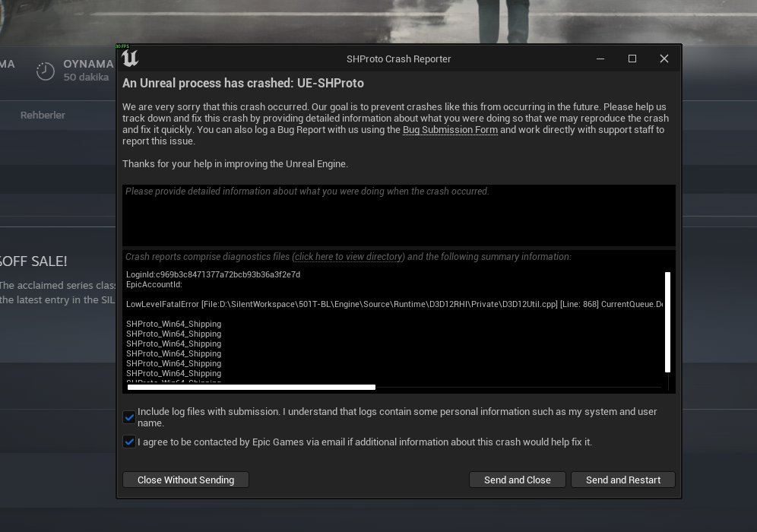The image size is (757, 532).
Task: Minimize the SHProto Crash Reporter window
Action: pos(600,59)
